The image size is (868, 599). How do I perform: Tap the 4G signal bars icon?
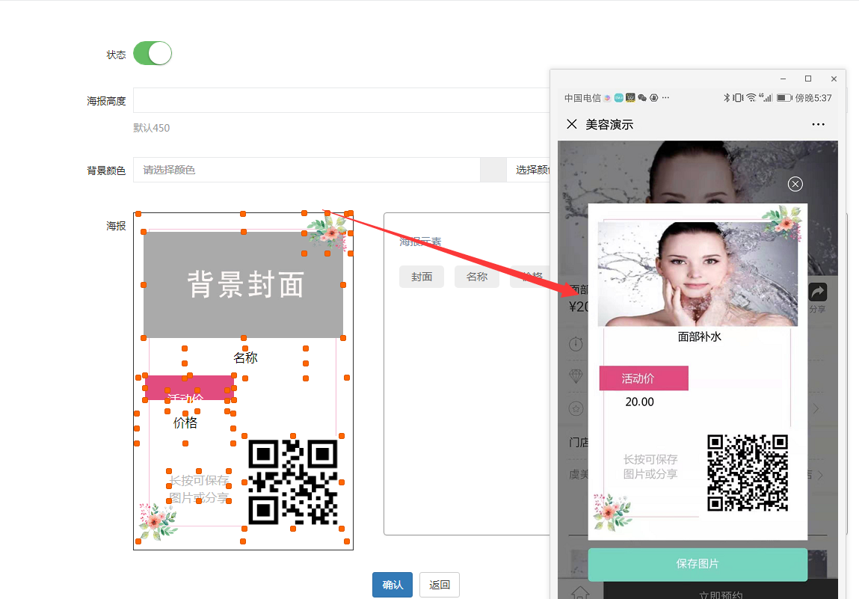point(766,97)
